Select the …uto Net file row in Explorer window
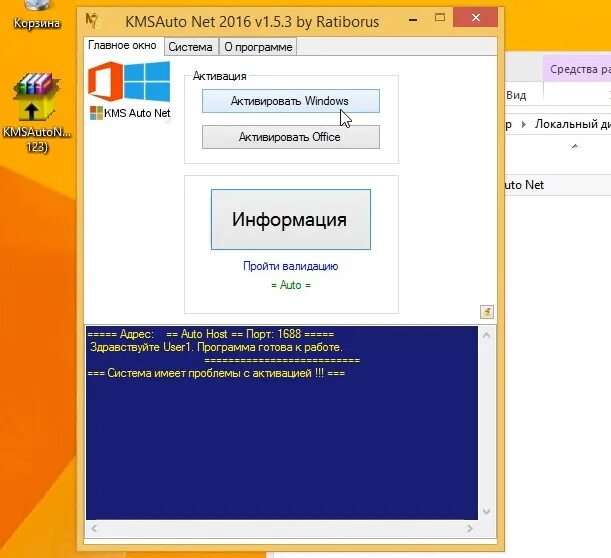The height and width of the screenshot is (558, 611). [558, 185]
